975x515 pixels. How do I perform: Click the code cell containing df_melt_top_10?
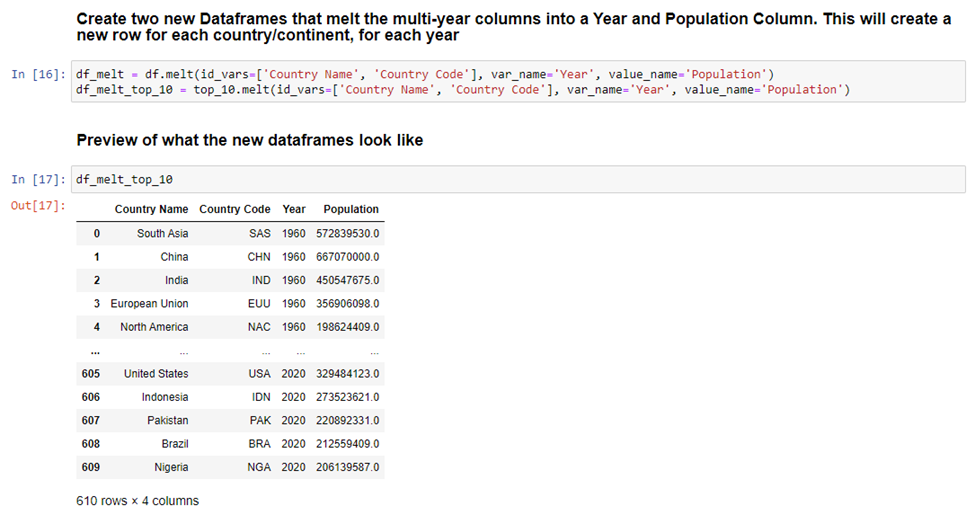[518, 179]
